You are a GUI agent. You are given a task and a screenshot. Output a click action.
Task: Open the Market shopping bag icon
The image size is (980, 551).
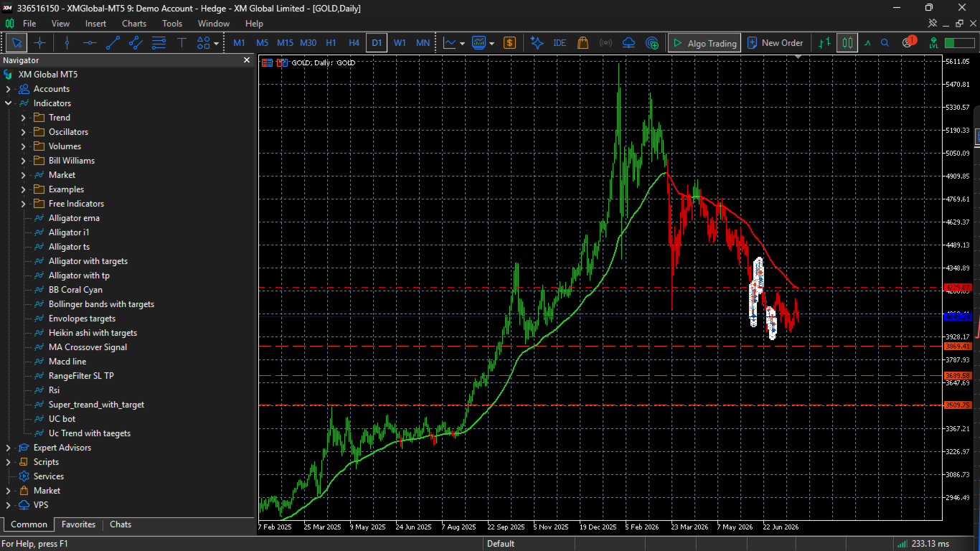tap(583, 43)
